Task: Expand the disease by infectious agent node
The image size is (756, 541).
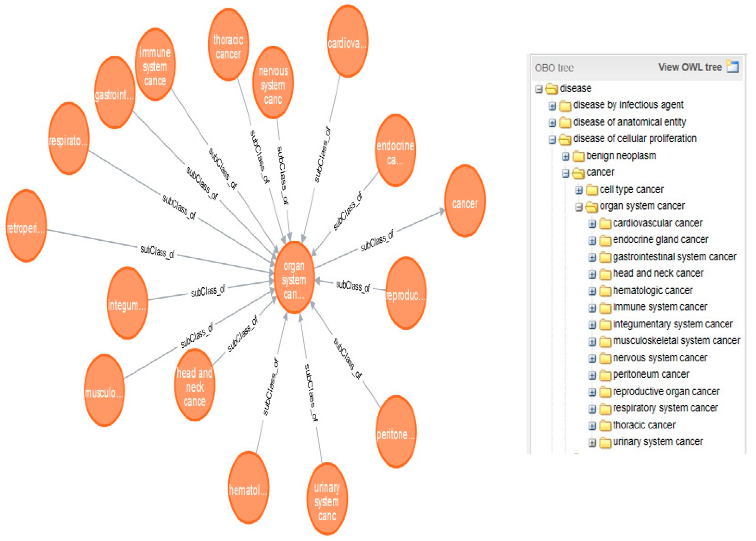Action: (552, 106)
